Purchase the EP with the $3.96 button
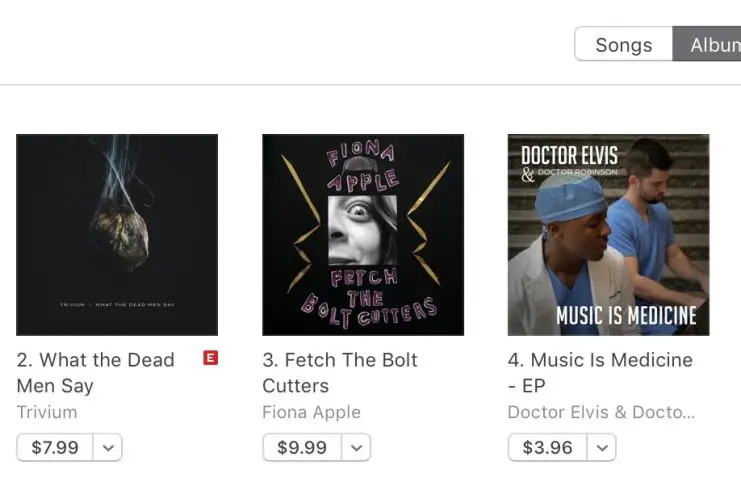The width and height of the screenshot is (741, 486). [547, 447]
